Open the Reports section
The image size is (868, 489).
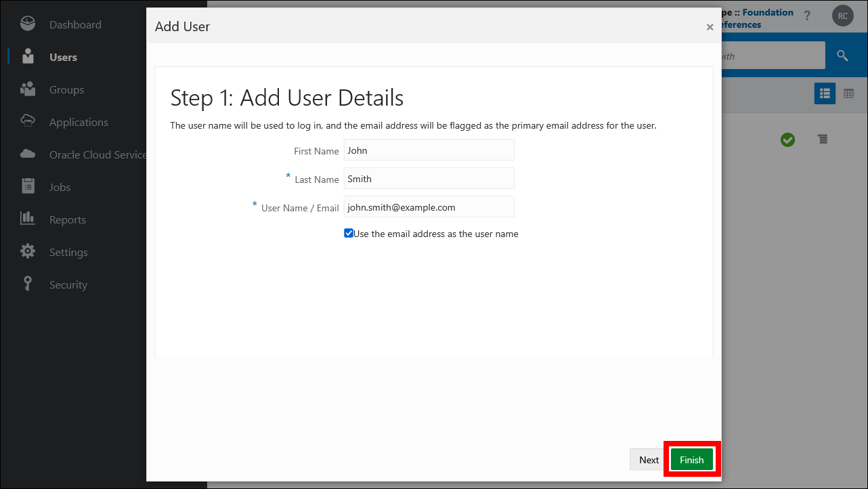coord(67,219)
